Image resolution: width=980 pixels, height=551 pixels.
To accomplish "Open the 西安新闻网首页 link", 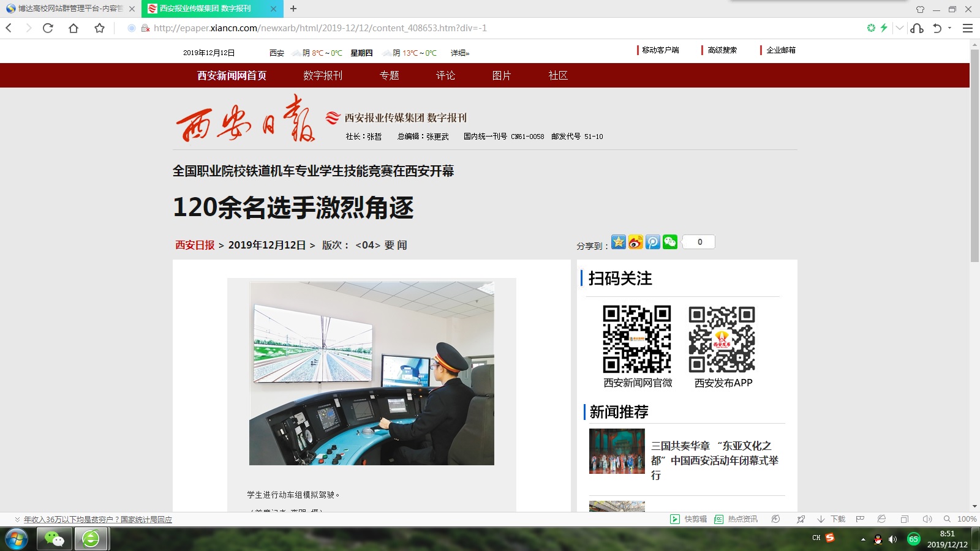I will coord(232,75).
